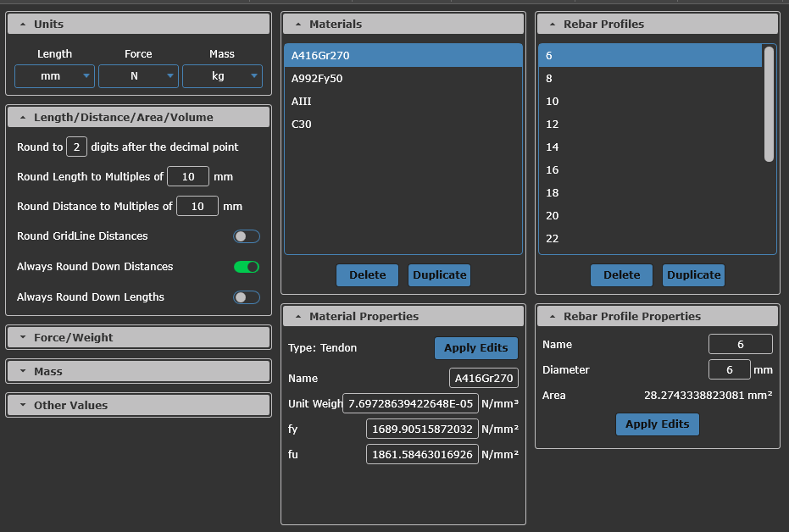Collapse the Materials panel
The width and height of the screenshot is (789, 532).
[403, 24]
